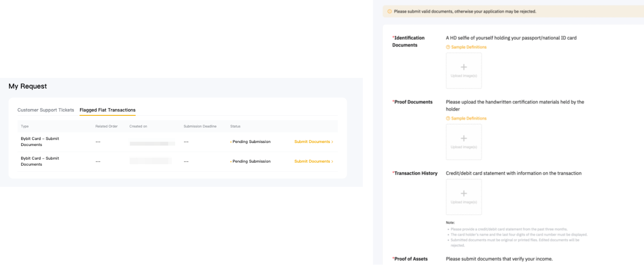Click the plus icon under Identification Documents
This screenshot has width=644, height=266.
tap(464, 67)
